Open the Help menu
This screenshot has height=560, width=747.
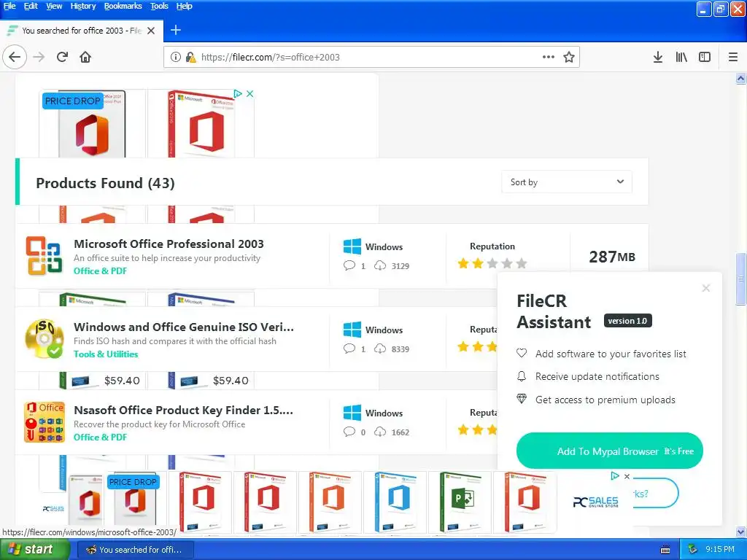184,6
